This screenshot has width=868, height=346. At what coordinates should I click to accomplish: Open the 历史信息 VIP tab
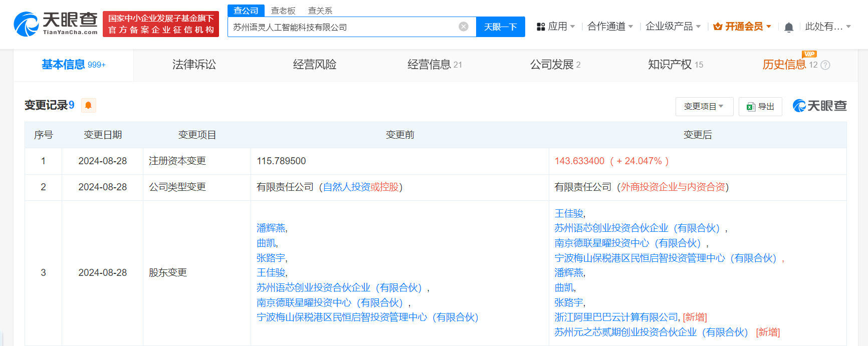(790, 65)
